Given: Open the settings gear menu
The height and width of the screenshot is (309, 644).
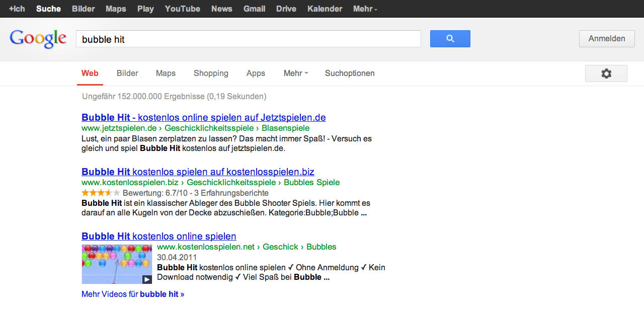Looking at the screenshot, I should pos(606,73).
